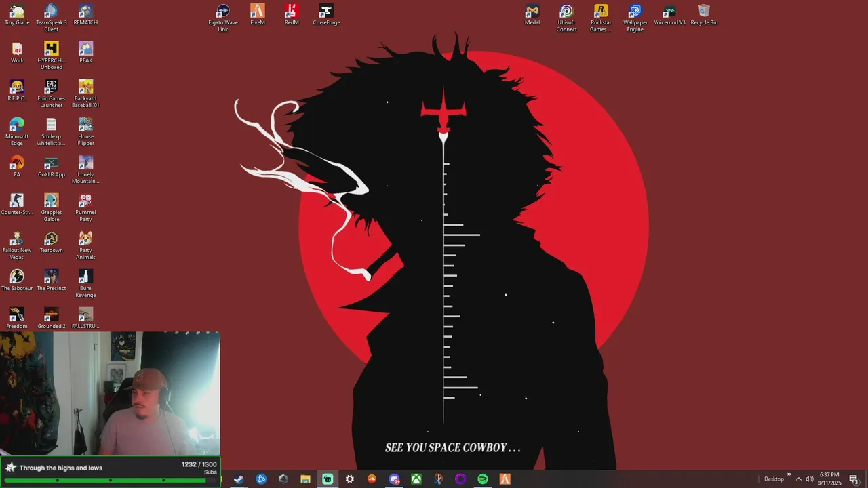Viewport: 868px width, 488px height.
Task: Click the Unity-style taskbar icon
Action: 283,479
